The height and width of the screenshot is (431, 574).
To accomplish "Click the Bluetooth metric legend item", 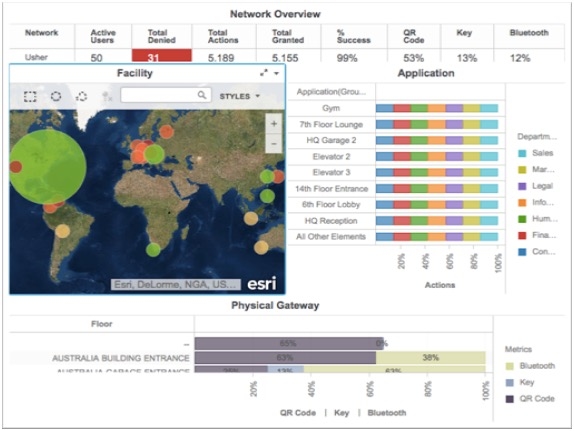I will coord(530,365).
